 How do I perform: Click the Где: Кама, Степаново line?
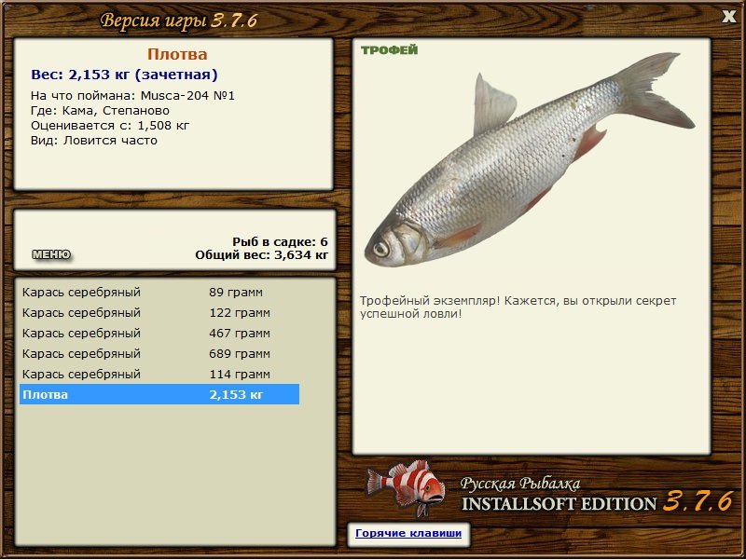click(x=100, y=111)
